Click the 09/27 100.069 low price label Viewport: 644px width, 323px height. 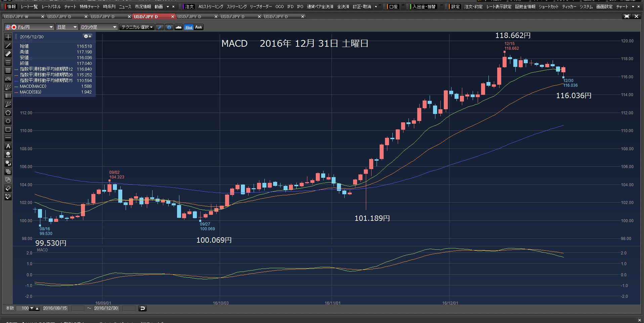coord(207,227)
